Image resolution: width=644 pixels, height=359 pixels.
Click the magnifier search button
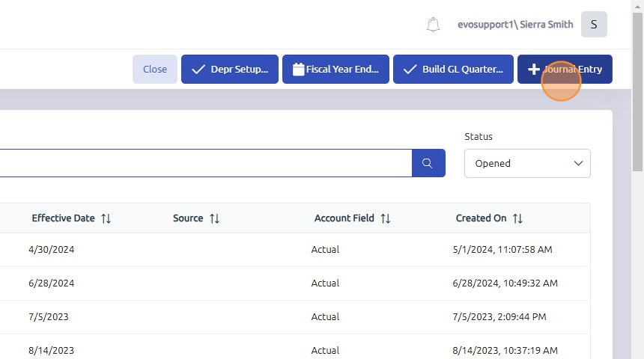pos(428,163)
